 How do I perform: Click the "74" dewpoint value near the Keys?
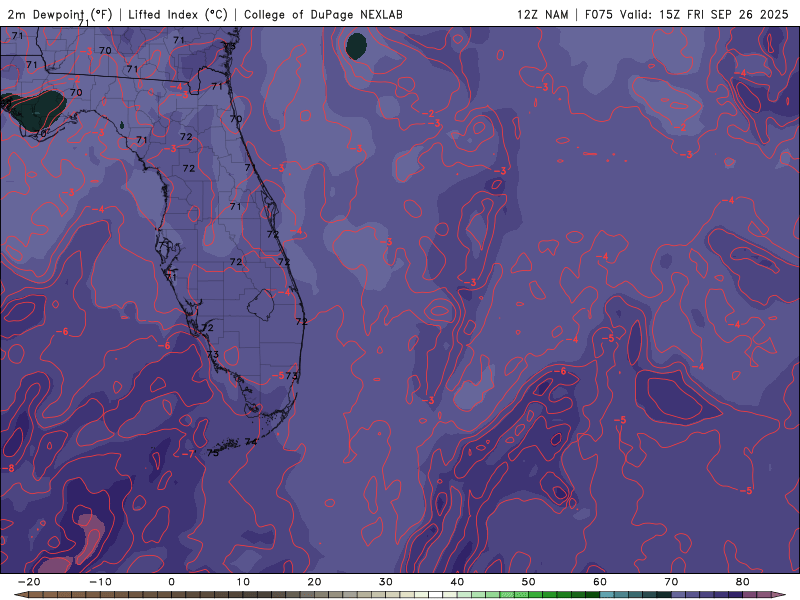[x=251, y=442]
